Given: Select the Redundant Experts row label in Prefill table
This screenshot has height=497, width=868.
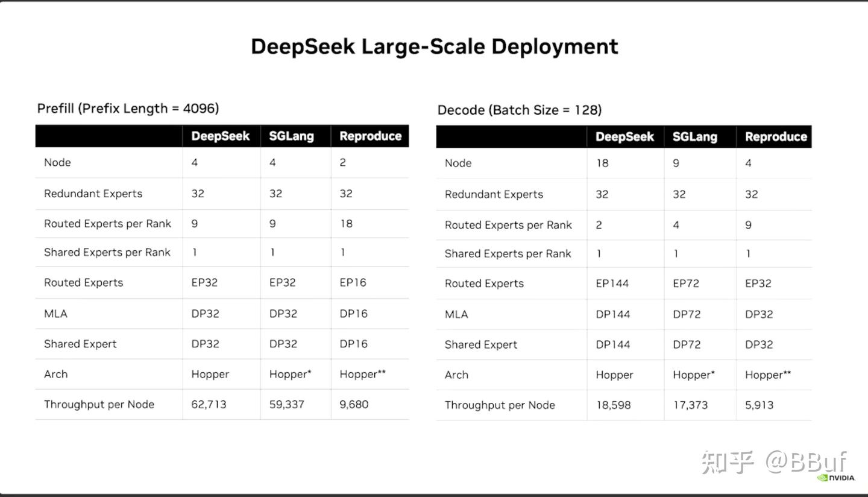Looking at the screenshot, I should (93, 194).
